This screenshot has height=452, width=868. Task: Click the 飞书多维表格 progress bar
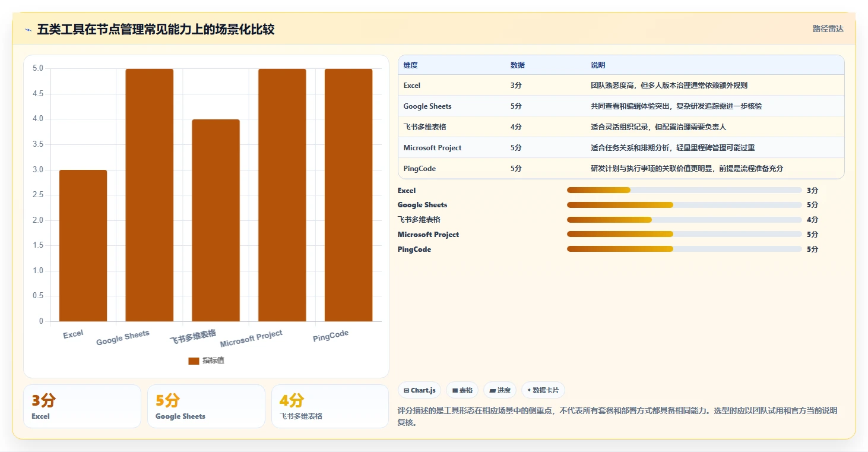(685, 220)
